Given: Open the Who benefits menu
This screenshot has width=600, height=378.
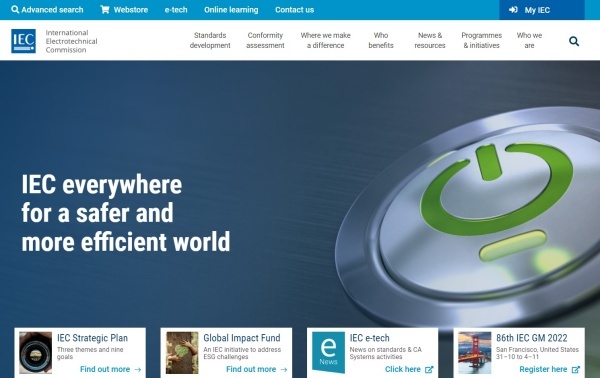Looking at the screenshot, I should [x=381, y=40].
